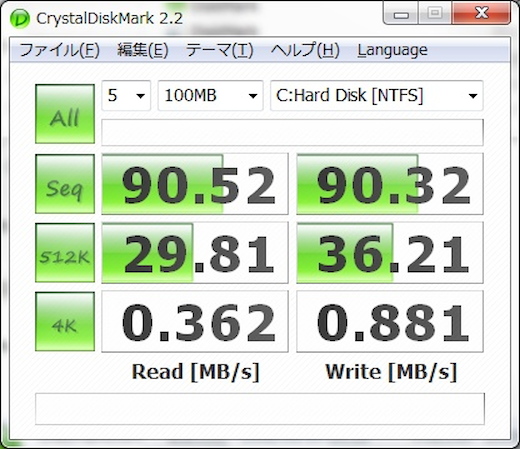The width and height of the screenshot is (520, 449).
Task: Open the 編集(E) menu
Action: (143, 51)
